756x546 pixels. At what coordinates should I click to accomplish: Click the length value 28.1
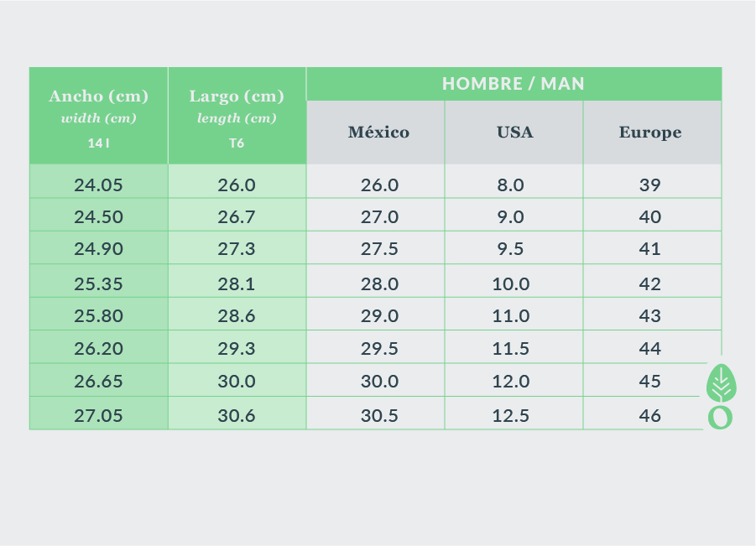pos(237,284)
